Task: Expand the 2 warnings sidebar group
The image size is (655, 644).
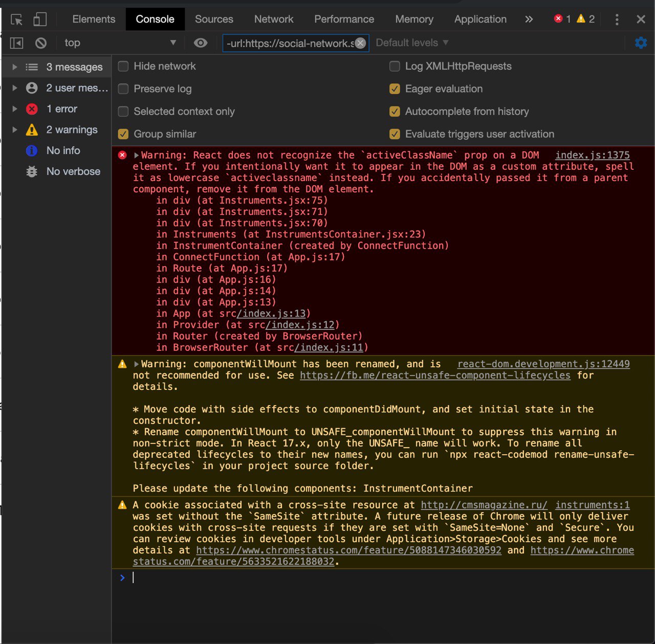Action: (15, 130)
